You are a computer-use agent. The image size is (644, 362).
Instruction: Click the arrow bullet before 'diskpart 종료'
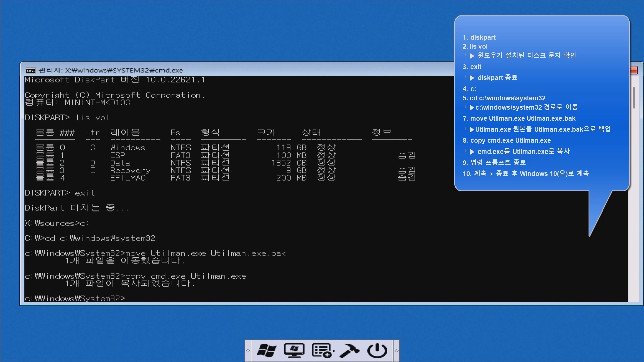coord(472,78)
